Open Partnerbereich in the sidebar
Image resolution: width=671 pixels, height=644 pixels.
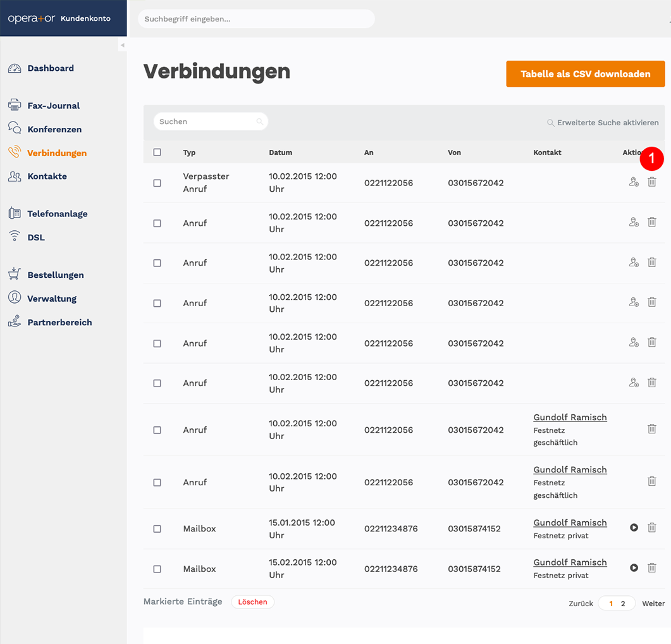(59, 323)
